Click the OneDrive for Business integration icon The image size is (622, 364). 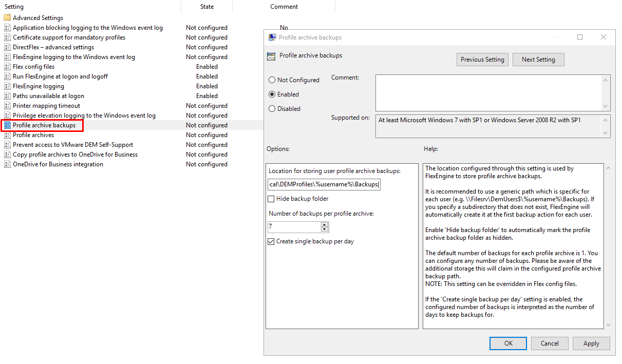pos(8,164)
